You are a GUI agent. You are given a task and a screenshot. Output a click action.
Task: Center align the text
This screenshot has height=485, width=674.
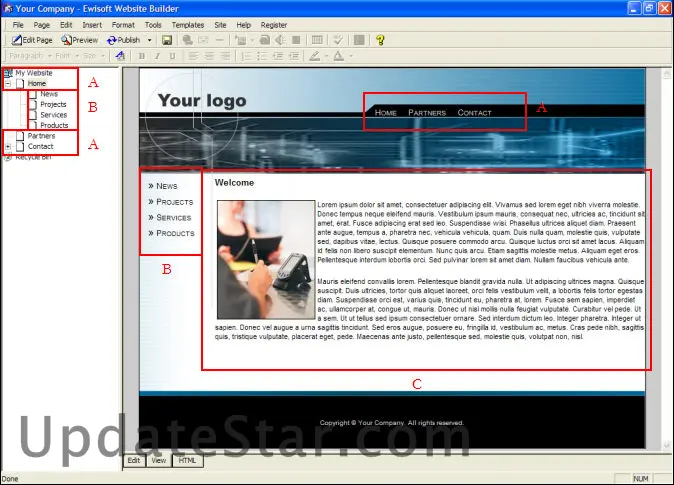[x=209, y=56]
